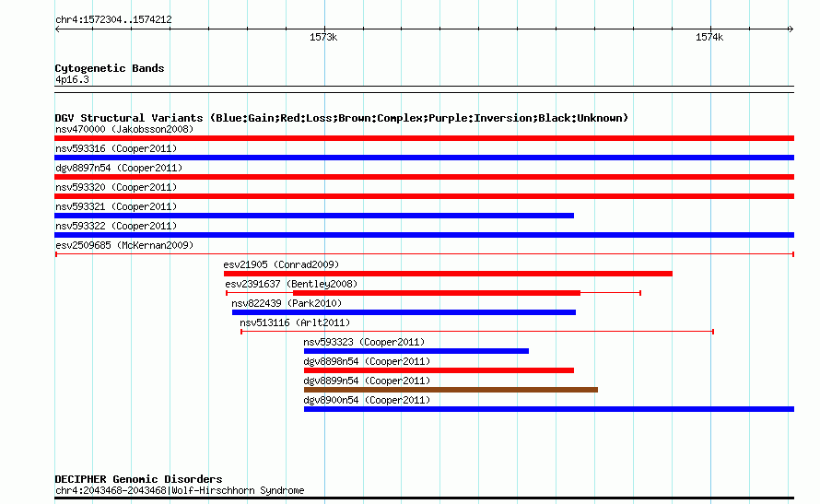Open the nsv593320 Cooper2011 variant bar

coord(424,196)
